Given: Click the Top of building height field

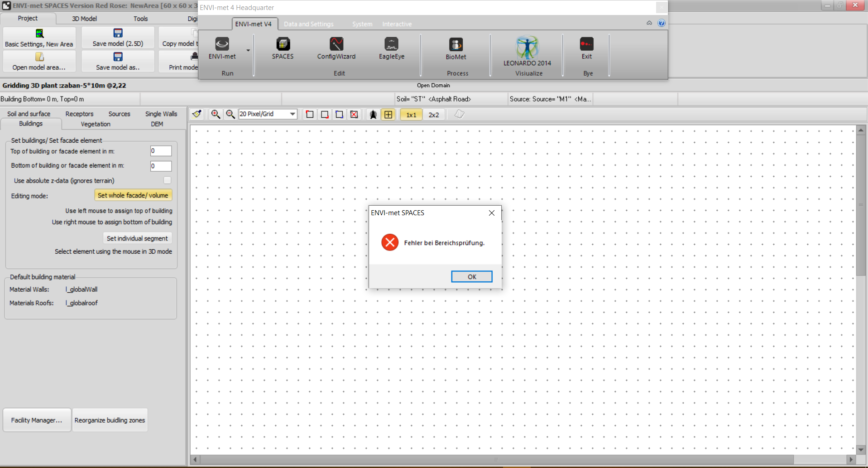Looking at the screenshot, I should (x=161, y=151).
